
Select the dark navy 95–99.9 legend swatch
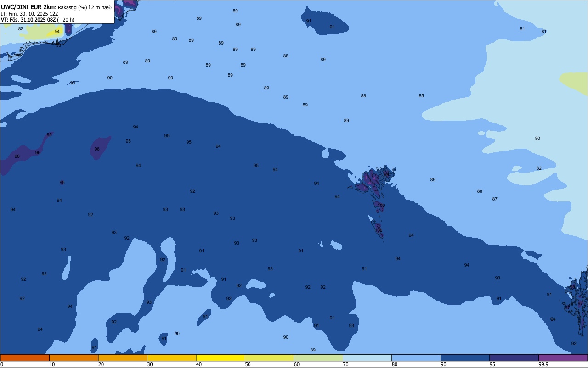514,357
